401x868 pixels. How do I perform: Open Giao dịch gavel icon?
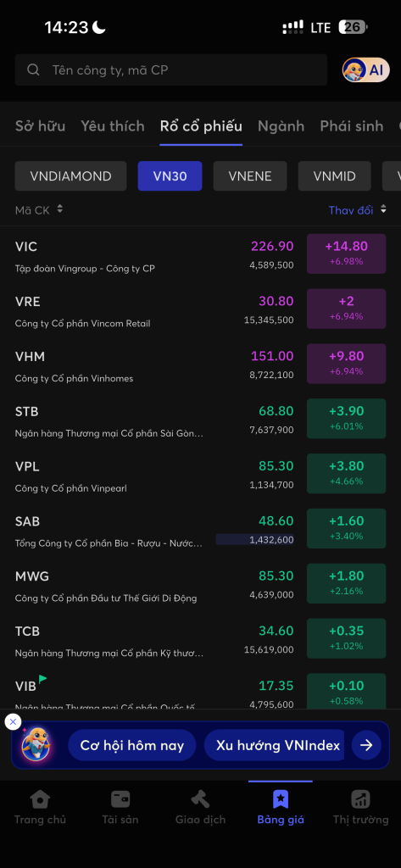coord(200,798)
